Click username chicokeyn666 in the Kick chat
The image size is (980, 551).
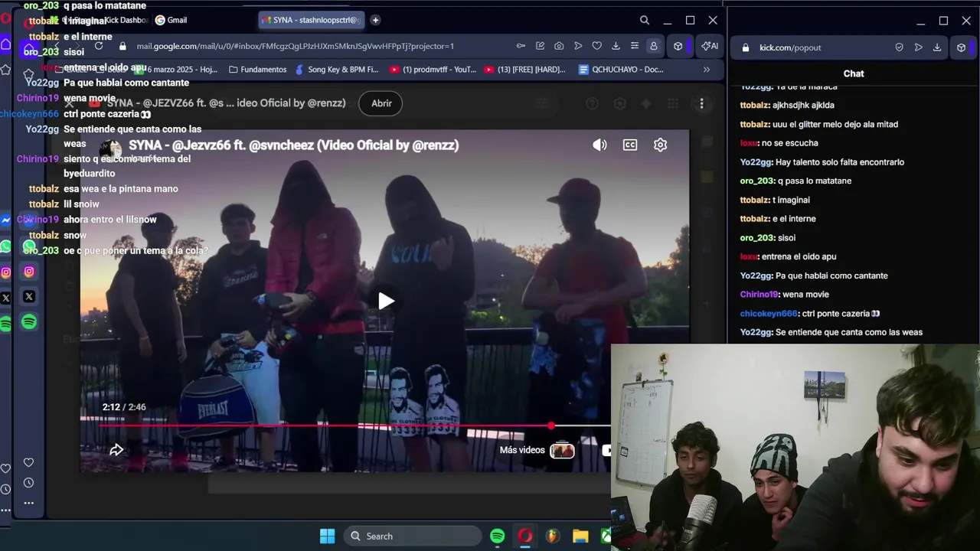(x=769, y=314)
